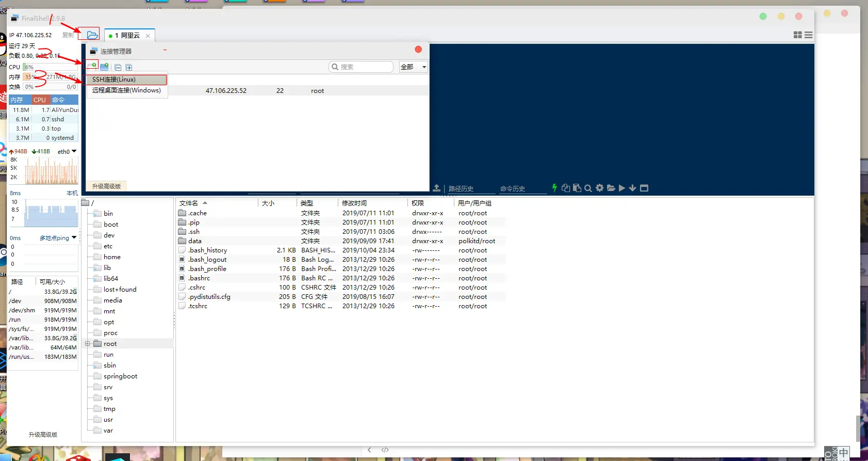Expand the root folder tree node
The image size is (868, 461).
[x=87, y=344]
